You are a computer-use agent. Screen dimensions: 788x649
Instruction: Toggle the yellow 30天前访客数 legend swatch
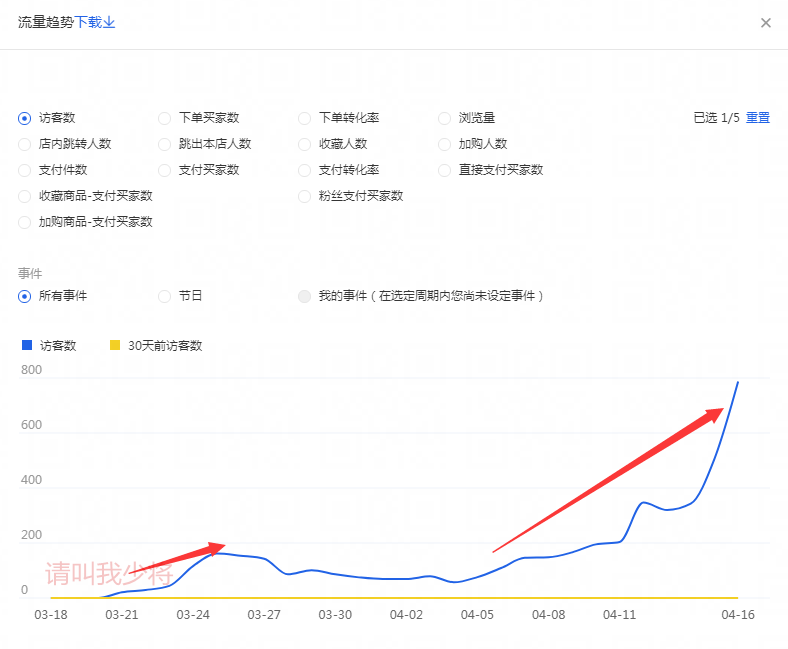coord(114,346)
